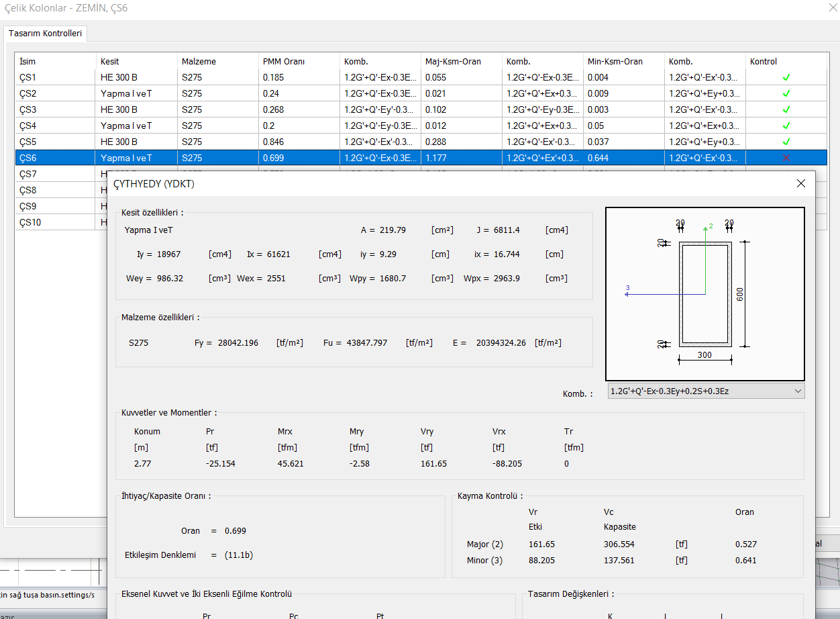Click the S275 material cell in row ÇS3
This screenshot has width=840, height=619.
click(x=192, y=109)
